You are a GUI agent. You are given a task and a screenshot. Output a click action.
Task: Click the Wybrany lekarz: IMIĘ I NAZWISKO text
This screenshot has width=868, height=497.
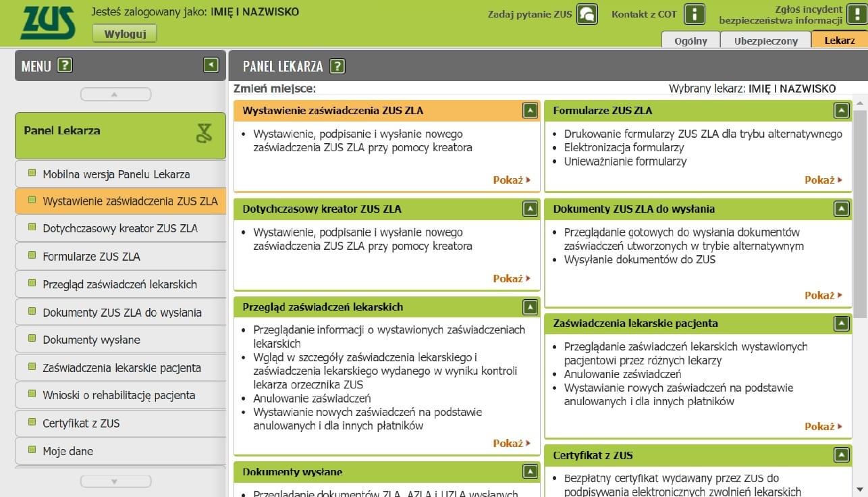point(752,88)
